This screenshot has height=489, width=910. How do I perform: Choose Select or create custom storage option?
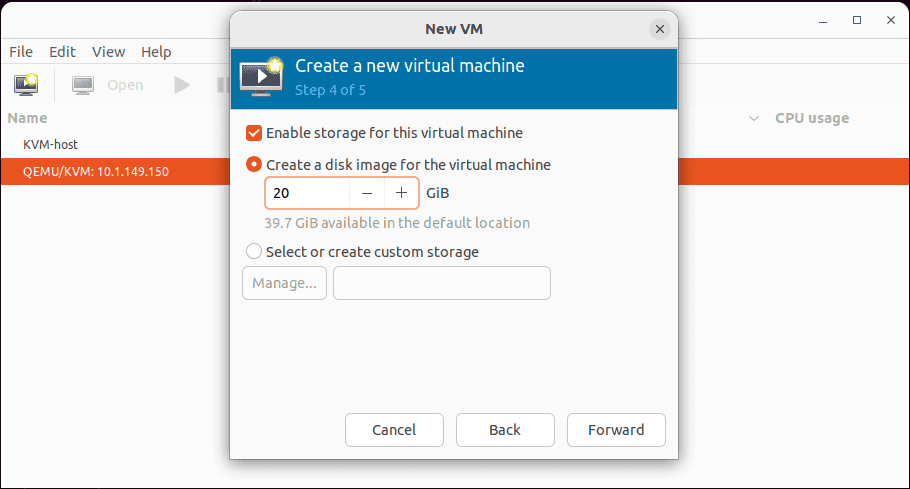(254, 252)
